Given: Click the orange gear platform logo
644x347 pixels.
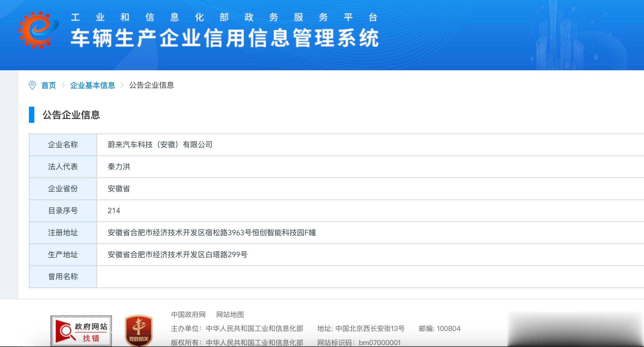Looking at the screenshot, I should coord(38,30).
